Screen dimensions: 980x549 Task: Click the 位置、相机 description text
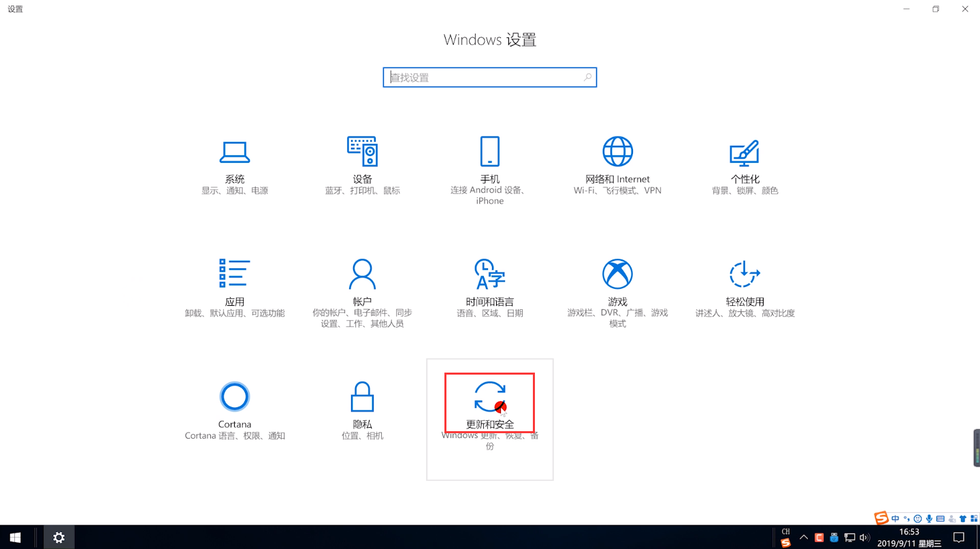[x=363, y=436]
